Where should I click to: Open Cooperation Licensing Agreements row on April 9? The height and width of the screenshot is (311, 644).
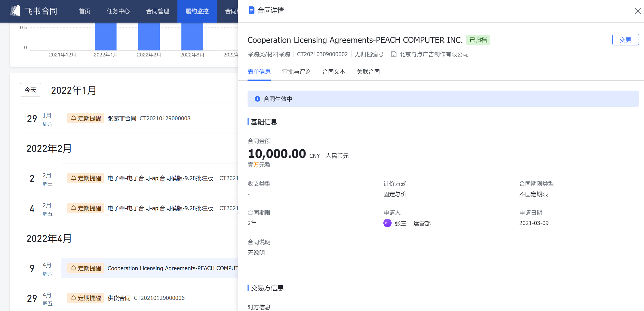pyautogui.click(x=149, y=268)
